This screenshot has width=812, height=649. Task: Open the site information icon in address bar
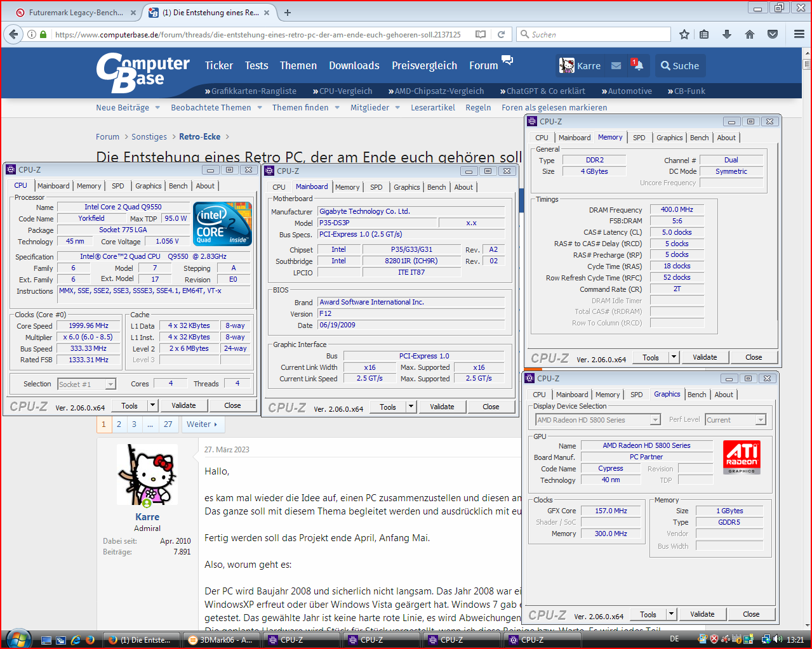31,34
